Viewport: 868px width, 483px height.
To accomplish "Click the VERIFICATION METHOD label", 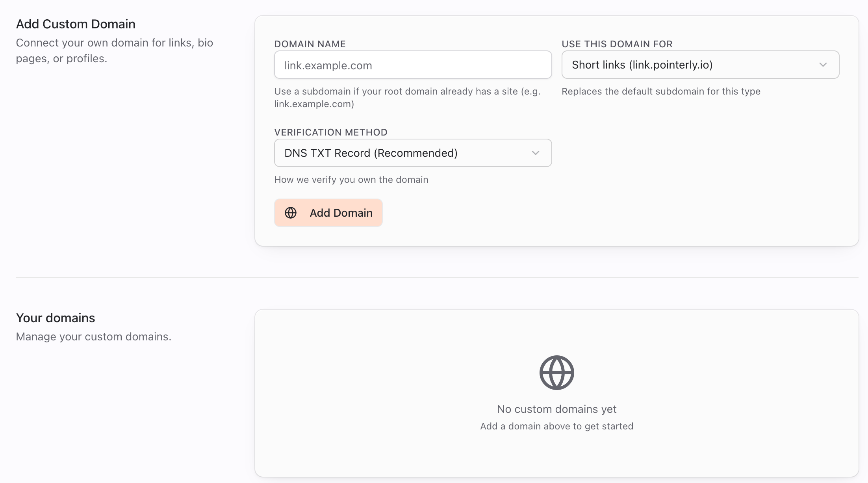I will click(x=331, y=132).
